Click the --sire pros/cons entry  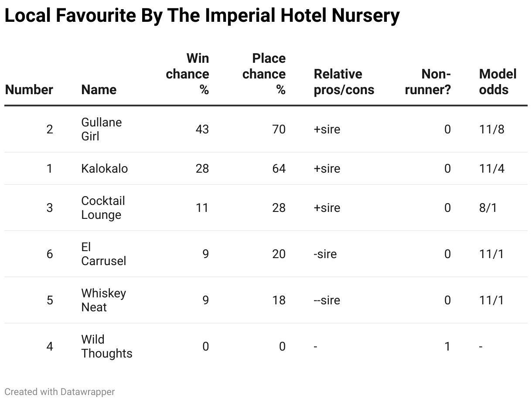click(327, 300)
